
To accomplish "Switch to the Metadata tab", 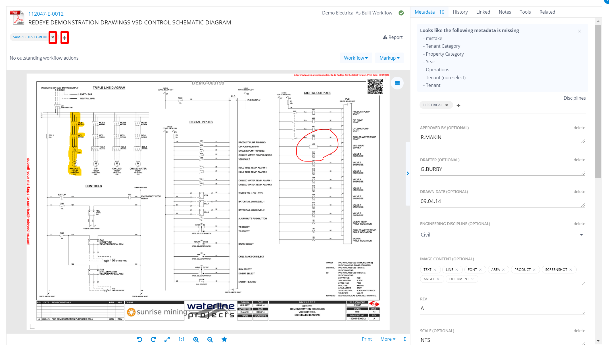I will 429,12.
